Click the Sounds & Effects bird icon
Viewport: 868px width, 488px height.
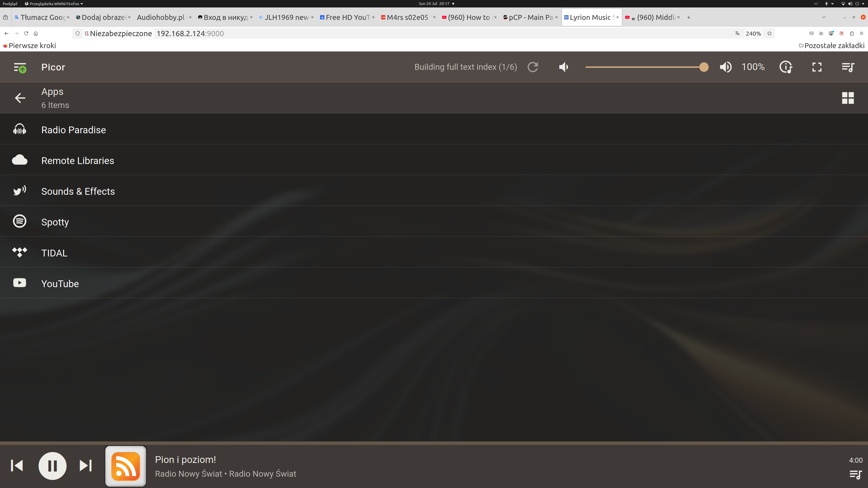19,191
